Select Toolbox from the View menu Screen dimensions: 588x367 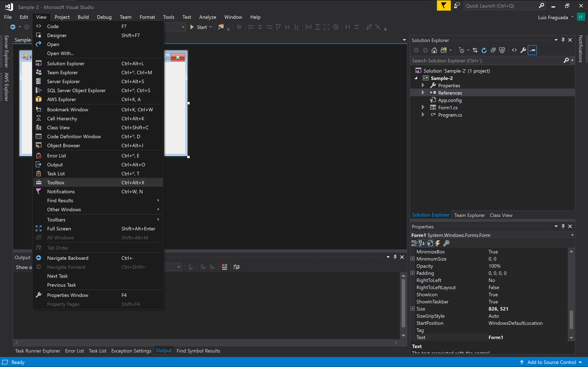click(x=56, y=182)
